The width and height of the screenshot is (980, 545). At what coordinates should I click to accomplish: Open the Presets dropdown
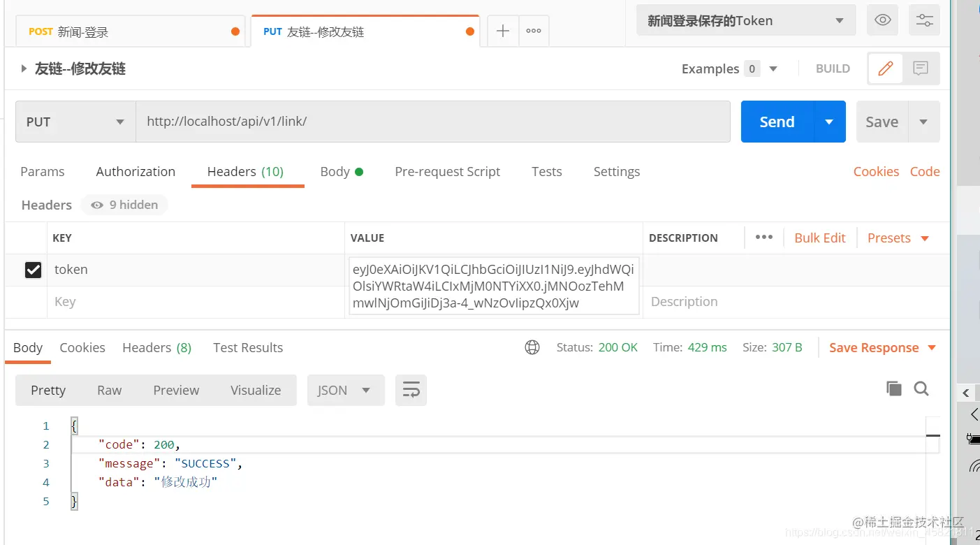pyautogui.click(x=898, y=238)
